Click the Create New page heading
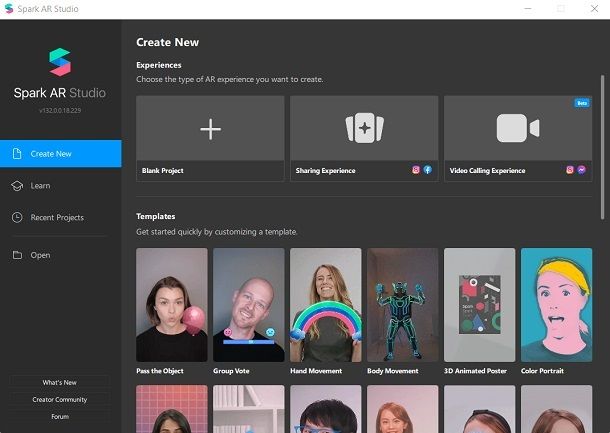Screen dimensions: 610x433 pyautogui.click(x=167, y=42)
